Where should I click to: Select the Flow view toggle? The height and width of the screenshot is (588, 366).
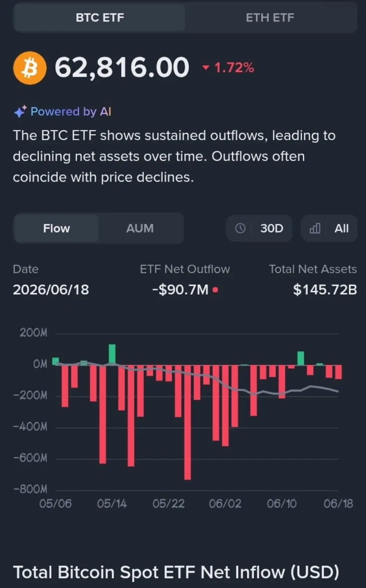click(56, 228)
